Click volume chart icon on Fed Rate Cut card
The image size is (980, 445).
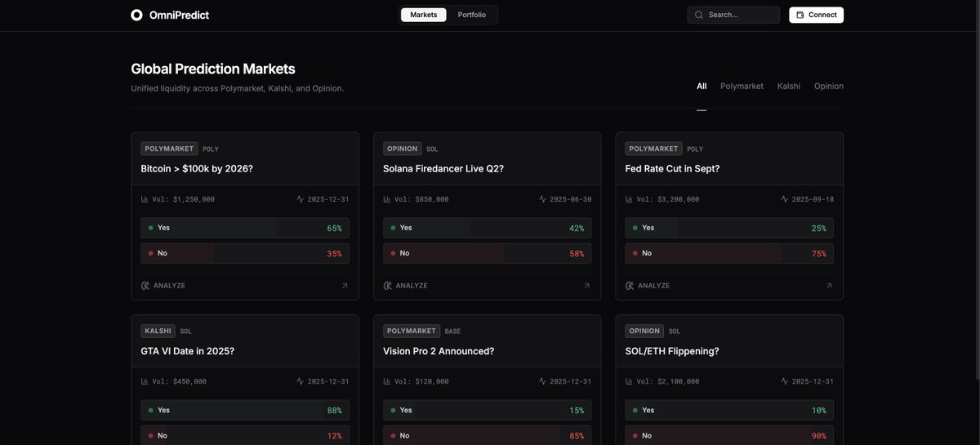[x=629, y=199]
